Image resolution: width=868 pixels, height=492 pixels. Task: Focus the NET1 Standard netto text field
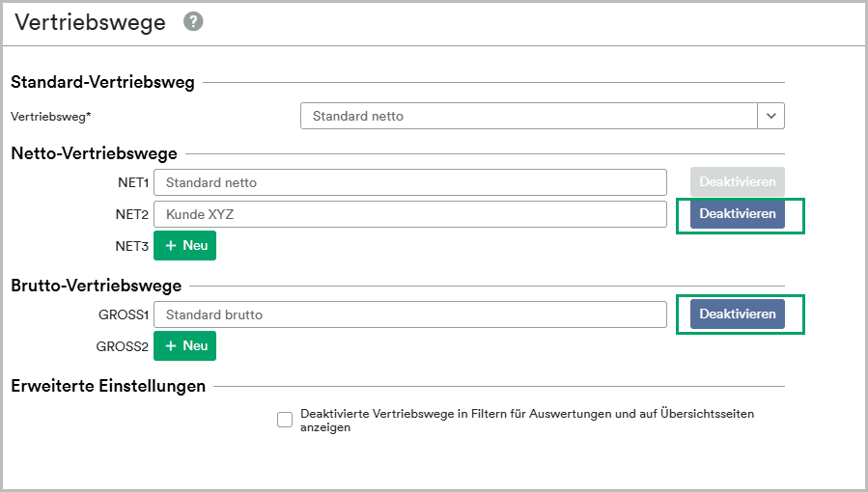pos(410,182)
